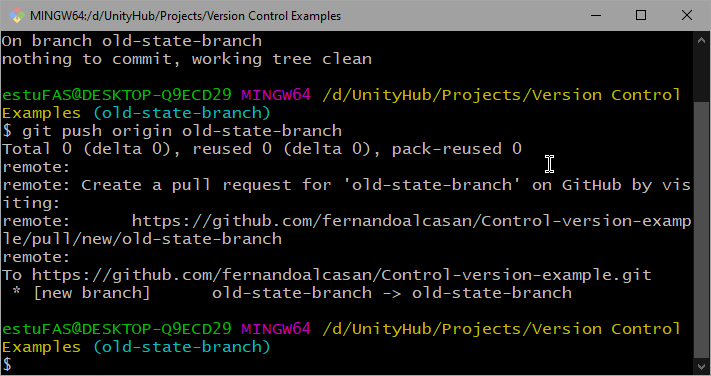This screenshot has width=711, height=376.
Task: Click the scrollbar track above the thumb
Action: pos(701,75)
